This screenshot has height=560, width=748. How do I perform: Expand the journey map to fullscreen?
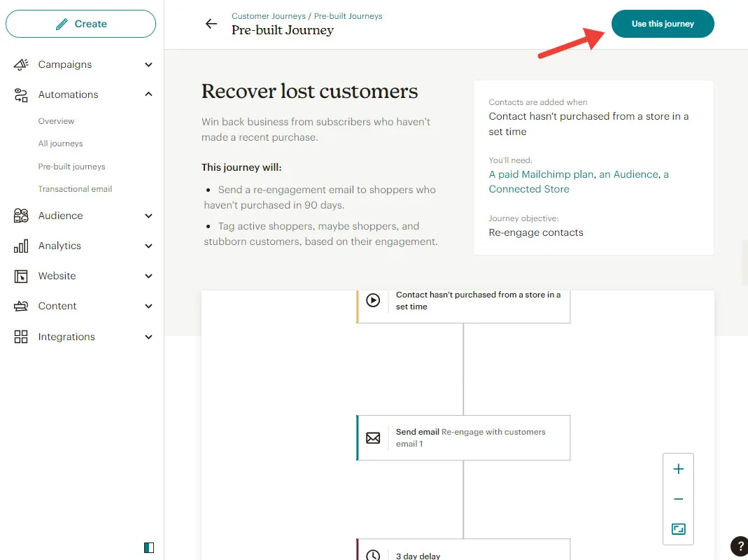click(677, 530)
